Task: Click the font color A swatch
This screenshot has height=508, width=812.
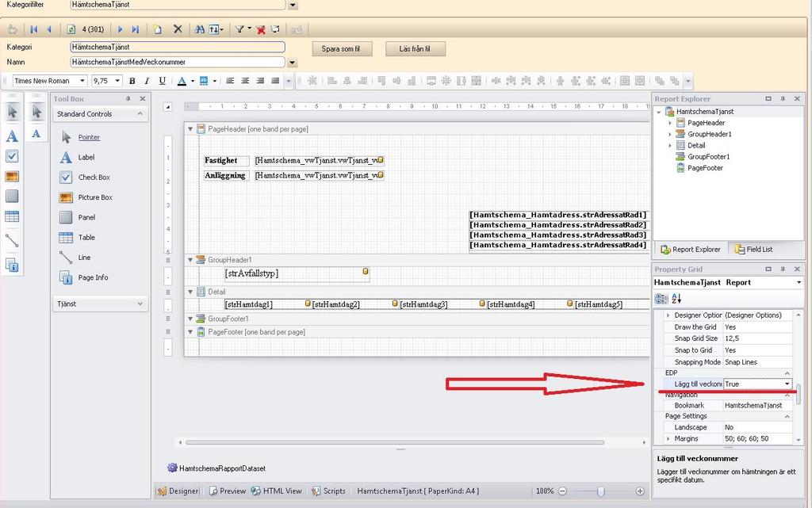Action: click(x=182, y=81)
